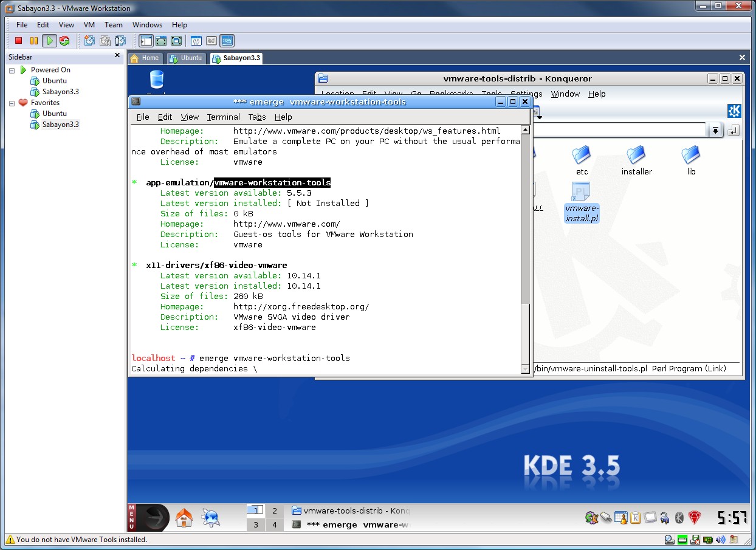Viewport: 756px width, 550px height.
Task: Enter full screen mode via toolbar icon
Action: coord(176,41)
